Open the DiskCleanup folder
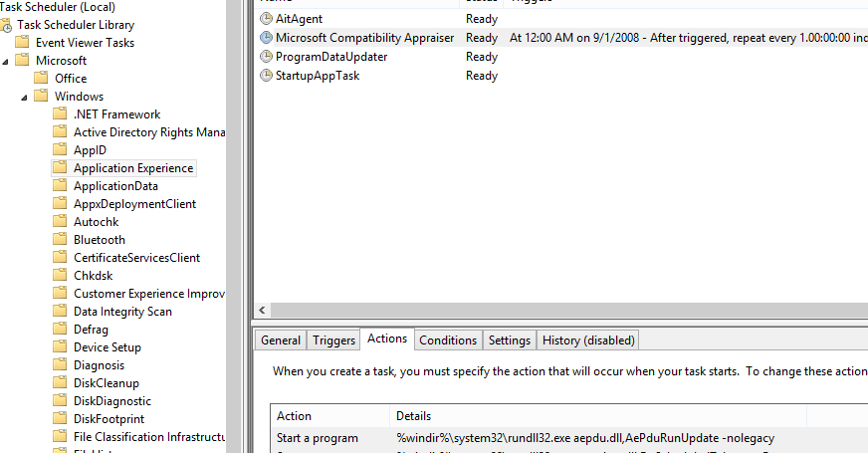868x453 pixels. 106,383
